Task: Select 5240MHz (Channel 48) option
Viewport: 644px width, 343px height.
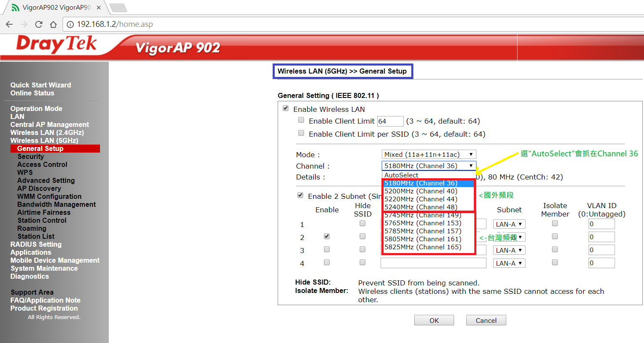Action: coord(429,207)
